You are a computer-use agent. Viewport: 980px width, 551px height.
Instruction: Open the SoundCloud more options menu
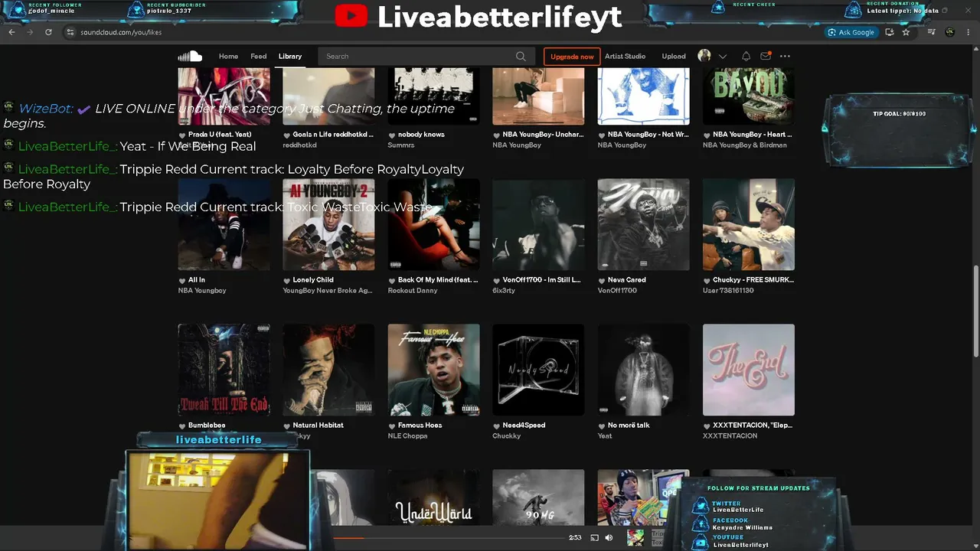785,56
